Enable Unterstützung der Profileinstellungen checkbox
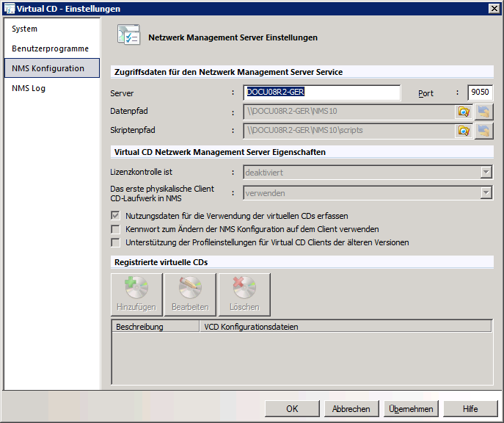The width and height of the screenshot is (504, 423). [x=115, y=242]
